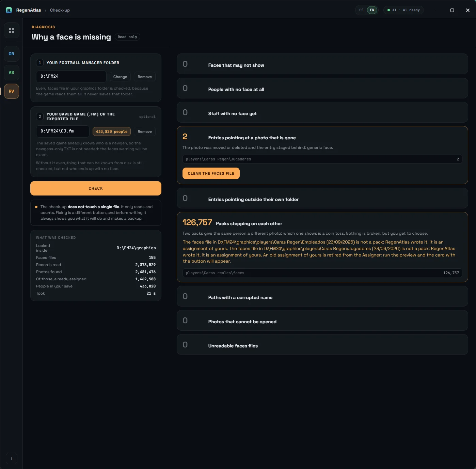Image resolution: width=476 pixels, height=469 pixels.
Task: Remove the saved game file
Action: (145, 131)
